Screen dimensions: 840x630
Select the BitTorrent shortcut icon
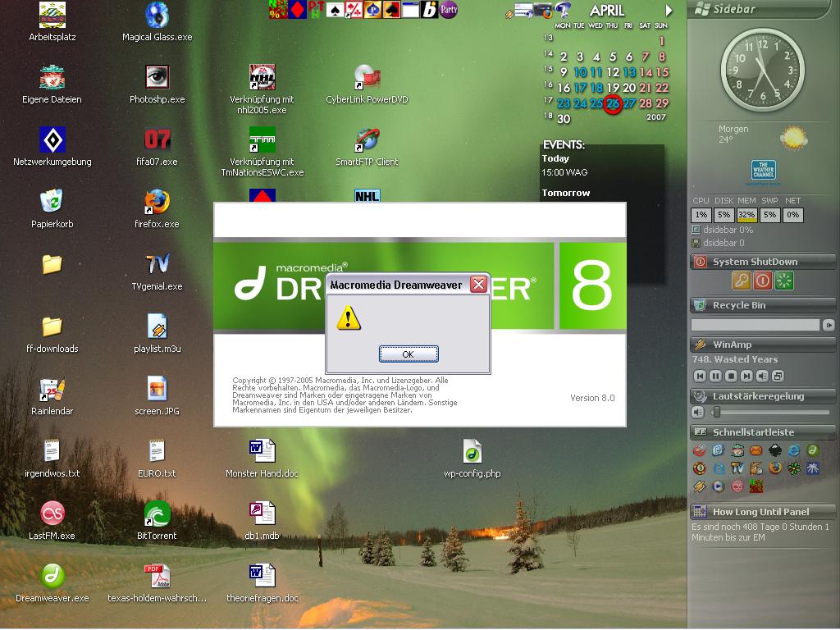(157, 514)
